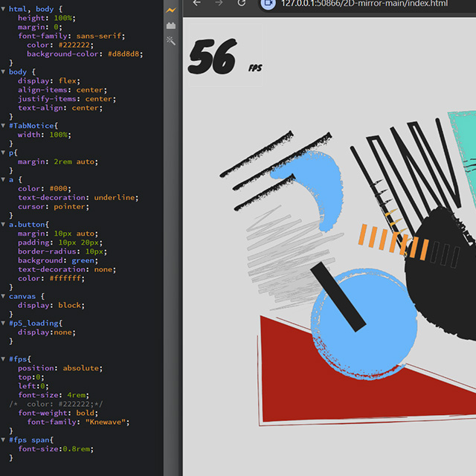Click the 'position: absolute;' line

pos(60,368)
